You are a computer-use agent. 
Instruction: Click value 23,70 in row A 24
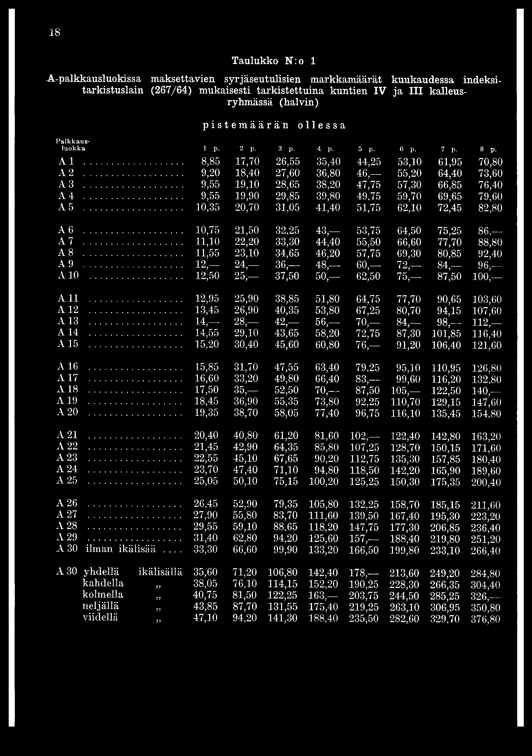pos(206,470)
